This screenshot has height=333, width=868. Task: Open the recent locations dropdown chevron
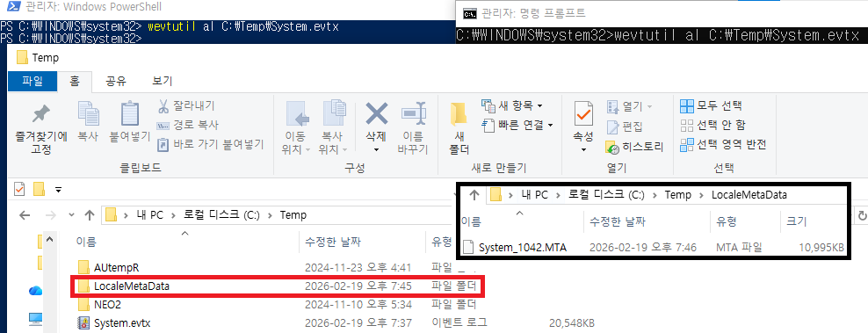coord(71,215)
